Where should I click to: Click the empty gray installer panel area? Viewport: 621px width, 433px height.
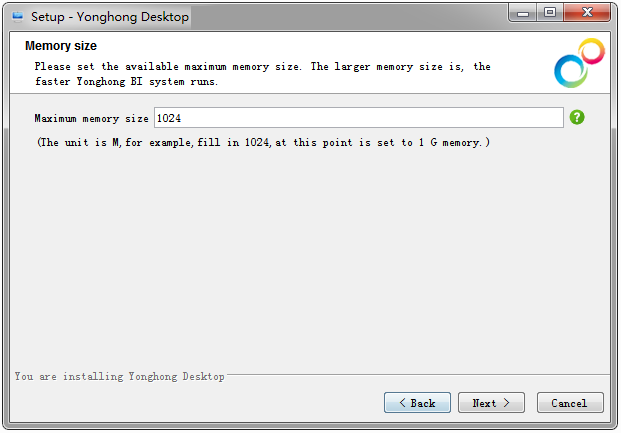tap(309, 258)
